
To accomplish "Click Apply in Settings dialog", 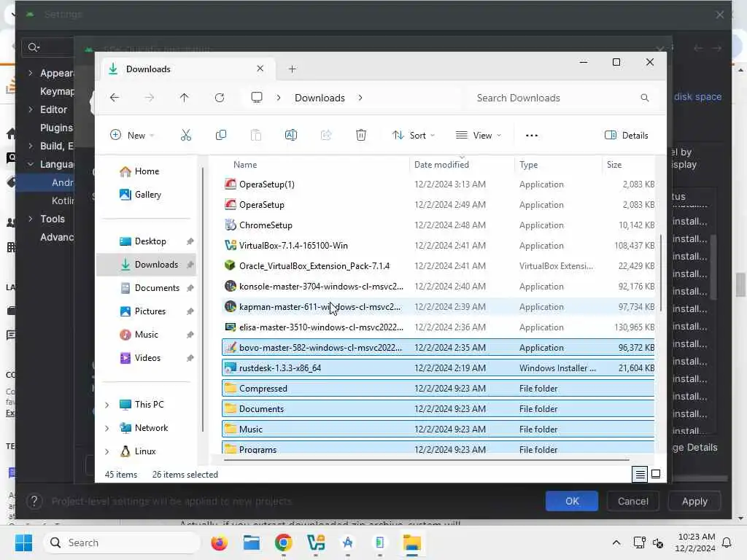I will (x=694, y=501).
